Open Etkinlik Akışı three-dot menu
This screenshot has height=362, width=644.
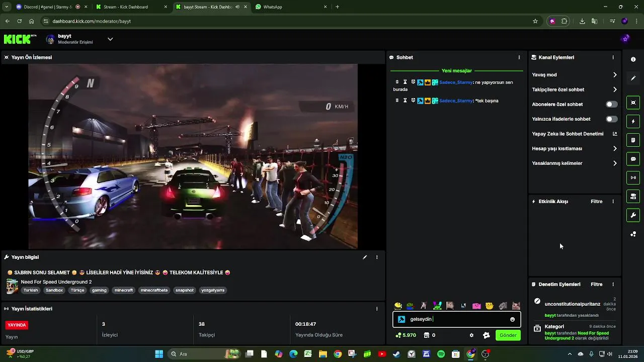613,202
